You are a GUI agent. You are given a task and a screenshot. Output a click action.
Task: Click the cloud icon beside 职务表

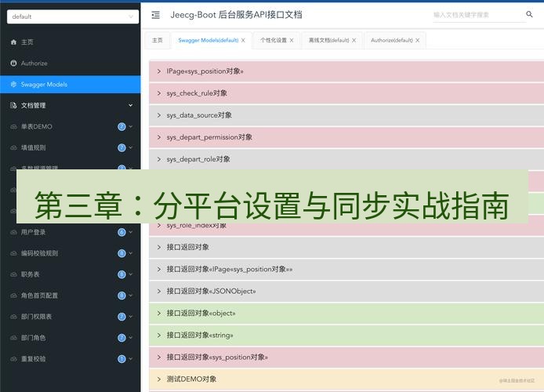(13, 274)
